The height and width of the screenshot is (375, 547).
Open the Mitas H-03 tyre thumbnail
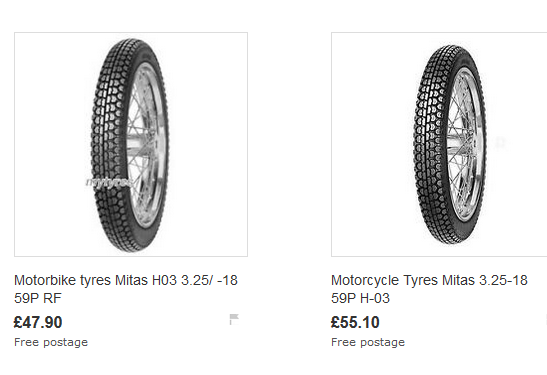[x=439, y=144]
